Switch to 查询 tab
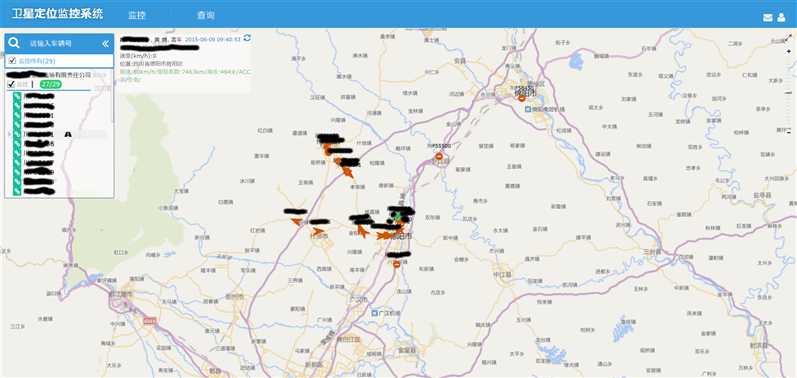The height and width of the screenshot is (378, 797). [x=206, y=15]
